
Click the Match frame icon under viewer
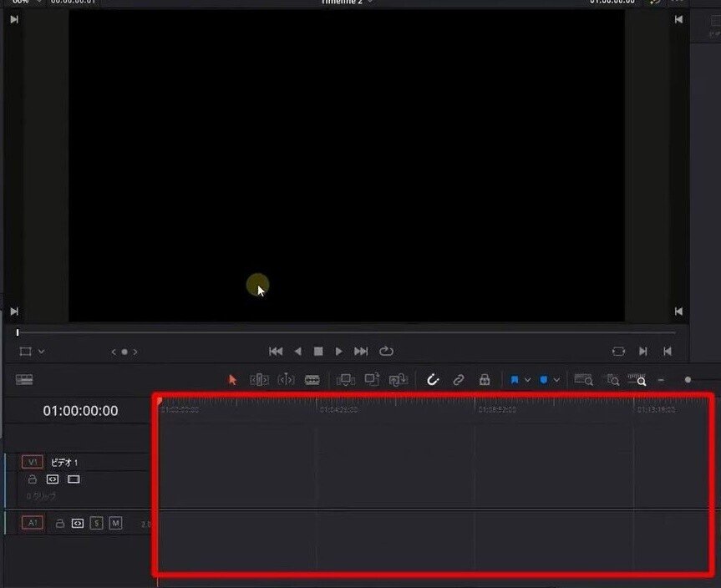click(x=618, y=352)
